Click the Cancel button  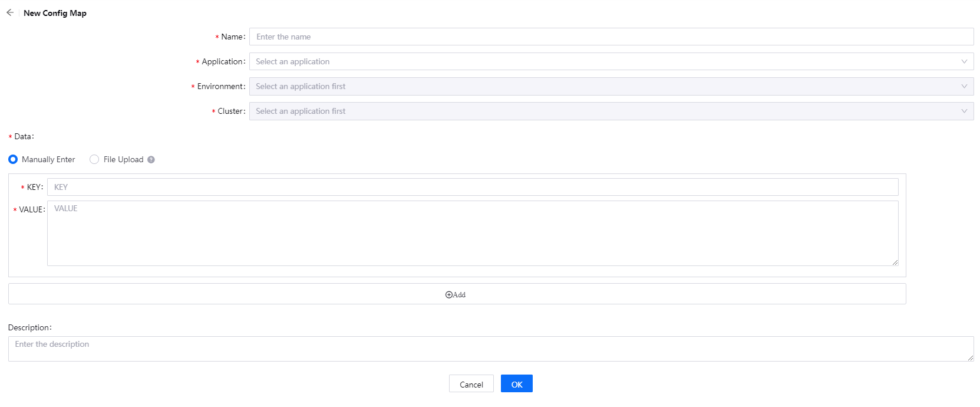[x=471, y=384]
